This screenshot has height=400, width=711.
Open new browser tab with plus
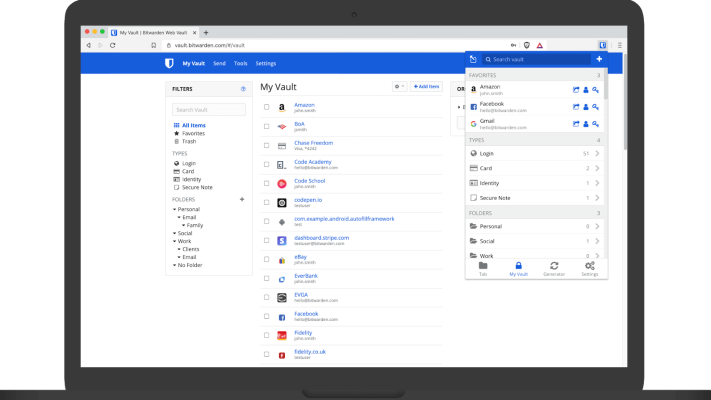click(x=206, y=33)
